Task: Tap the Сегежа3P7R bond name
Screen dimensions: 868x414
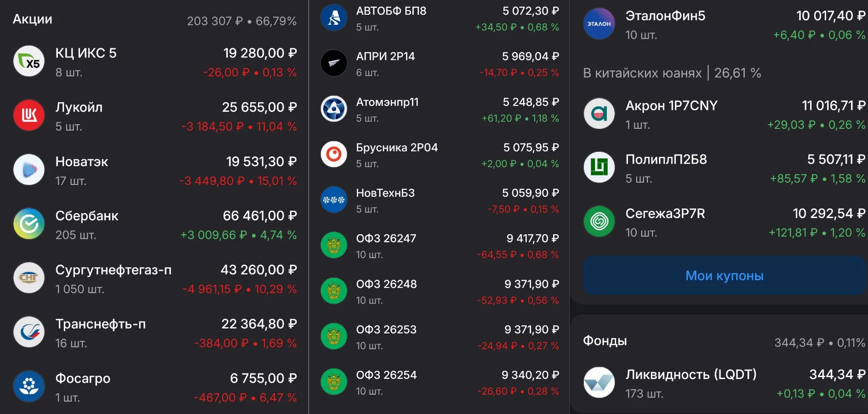Action: click(665, 213)
